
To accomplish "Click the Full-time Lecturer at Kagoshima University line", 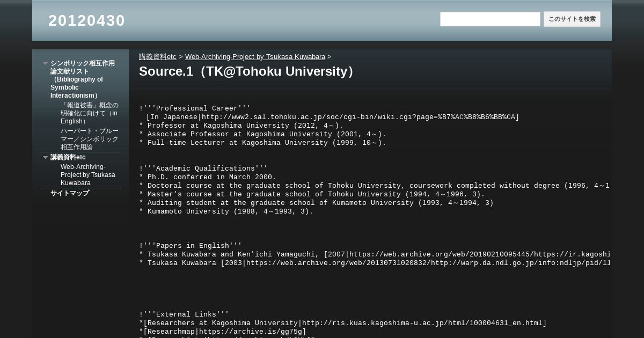I will [x=262, y=143].
